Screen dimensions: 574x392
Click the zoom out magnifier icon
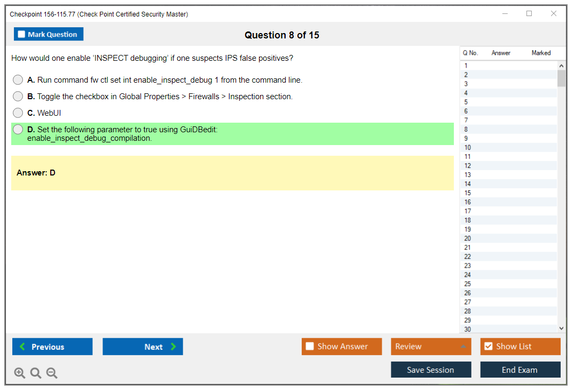click(52, 373)
